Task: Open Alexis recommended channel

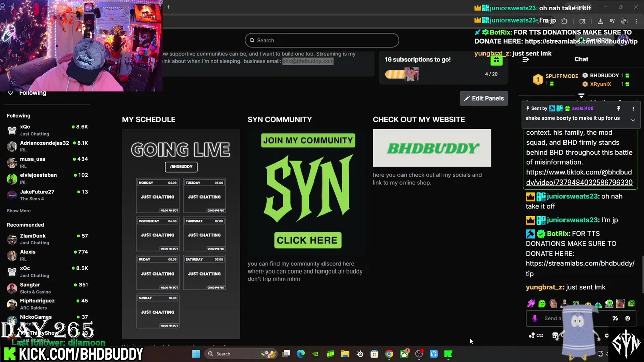Action: pyautogui.click(x=47, y=255)
